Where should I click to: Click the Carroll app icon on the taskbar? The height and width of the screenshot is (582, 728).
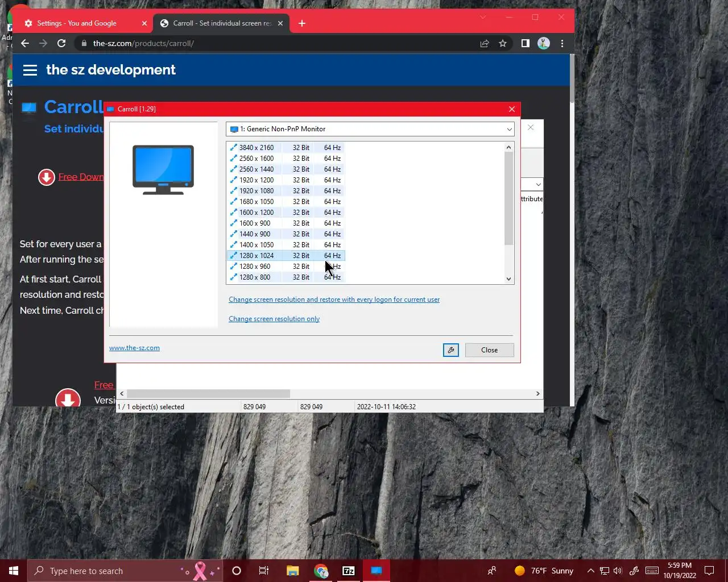(377, 571)
